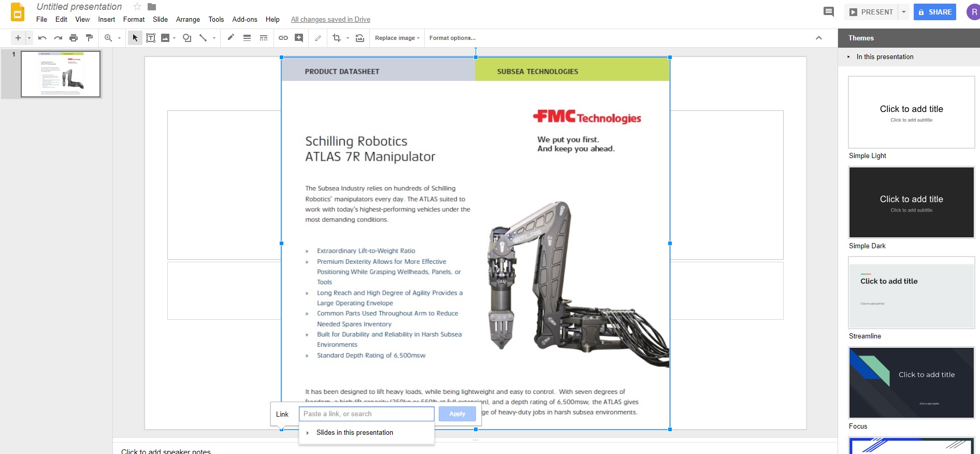Apply the Focus theme
The image size is (980, 454).
pos(912,383)
